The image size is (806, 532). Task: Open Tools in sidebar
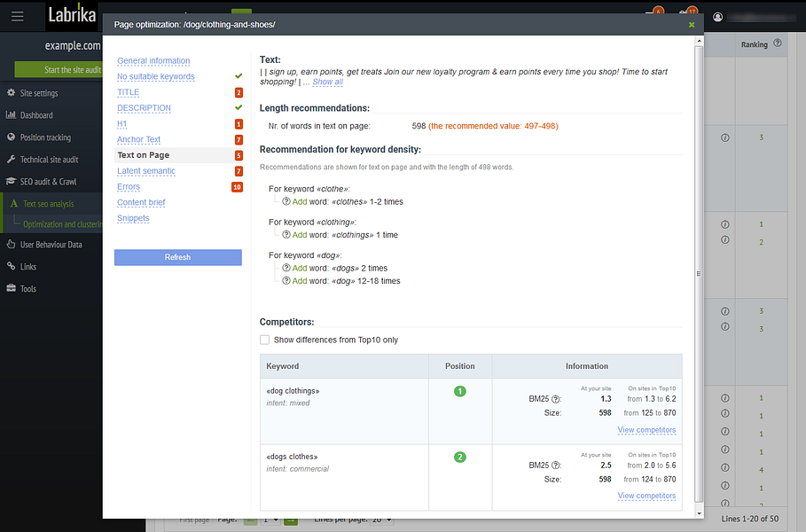coord(28,289)
